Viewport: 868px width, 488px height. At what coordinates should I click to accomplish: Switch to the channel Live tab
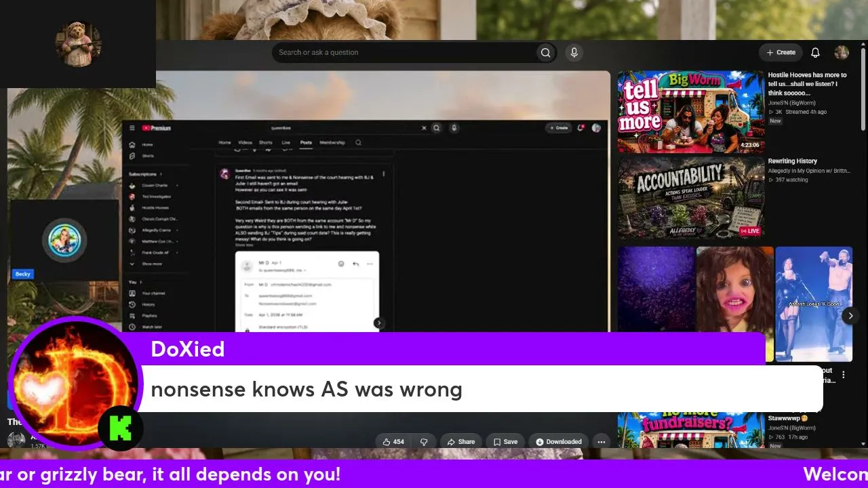pyautogui.click(x=285, y=142)
